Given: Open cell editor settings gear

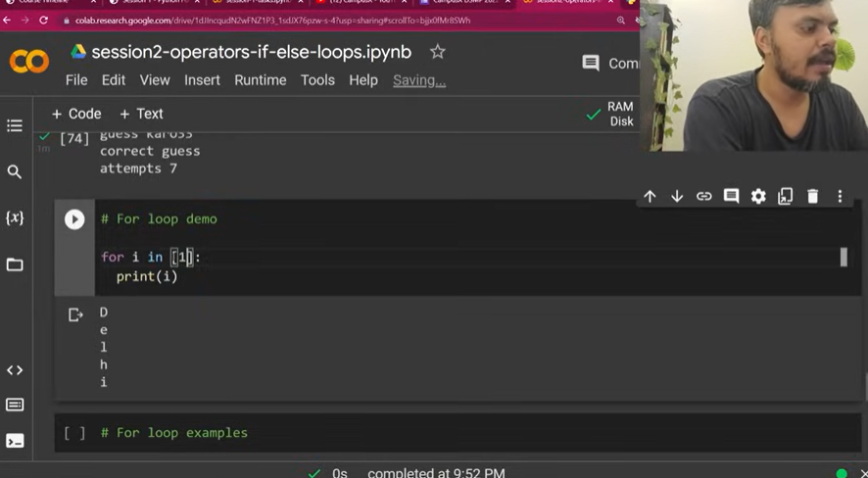Looking at the screenshot, I should 758,197.
